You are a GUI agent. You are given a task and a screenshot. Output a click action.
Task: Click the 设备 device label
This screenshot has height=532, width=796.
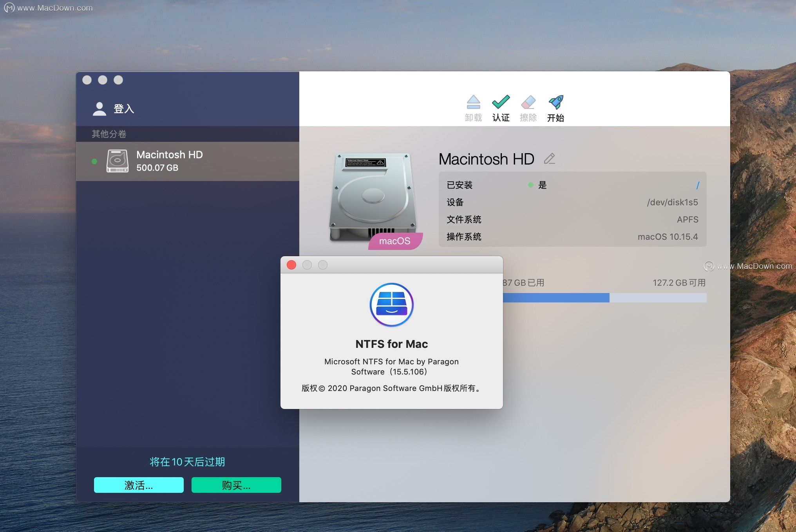pos(455,202)
